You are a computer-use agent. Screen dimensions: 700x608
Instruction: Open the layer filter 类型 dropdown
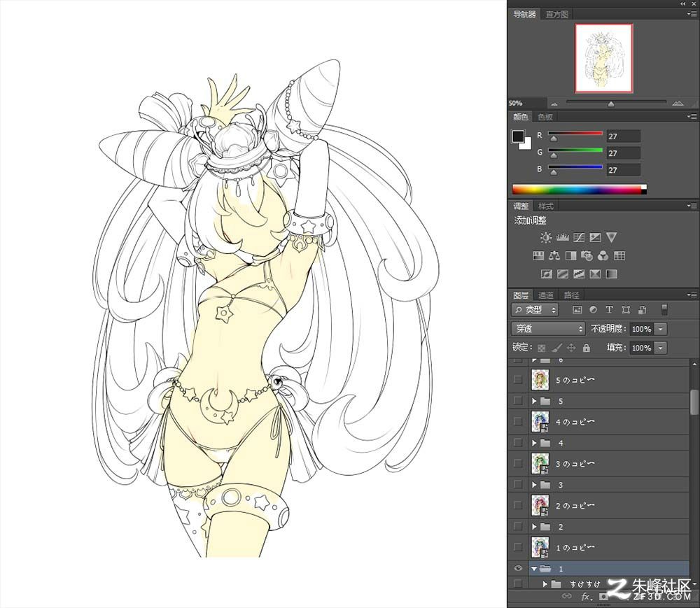(x=535, y=309)
